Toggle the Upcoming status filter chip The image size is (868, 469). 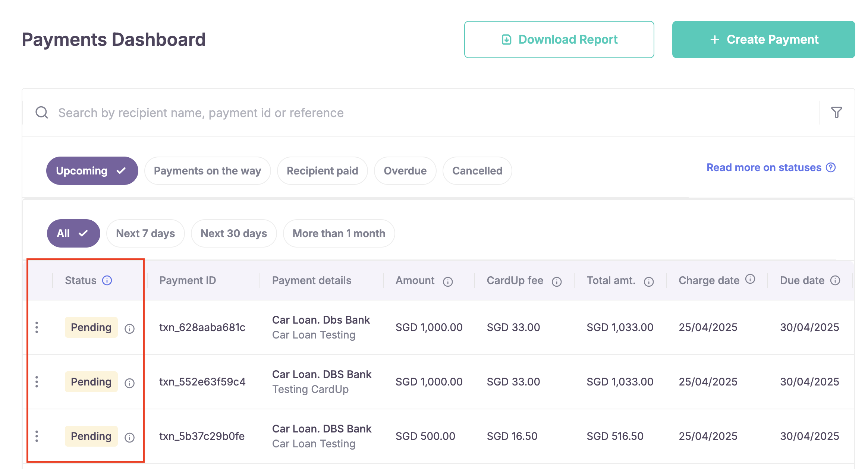click(92, 171)
